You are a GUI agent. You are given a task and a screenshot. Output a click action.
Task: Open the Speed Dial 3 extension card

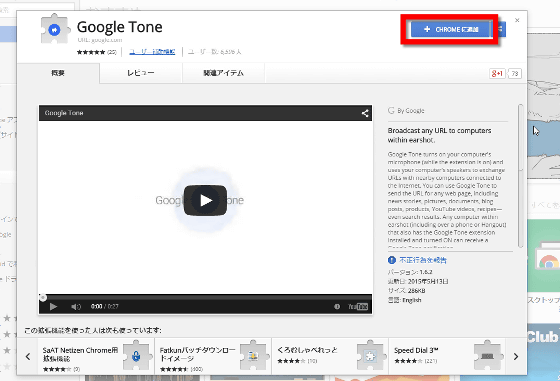pyautogui.click(x=447, y=356)
